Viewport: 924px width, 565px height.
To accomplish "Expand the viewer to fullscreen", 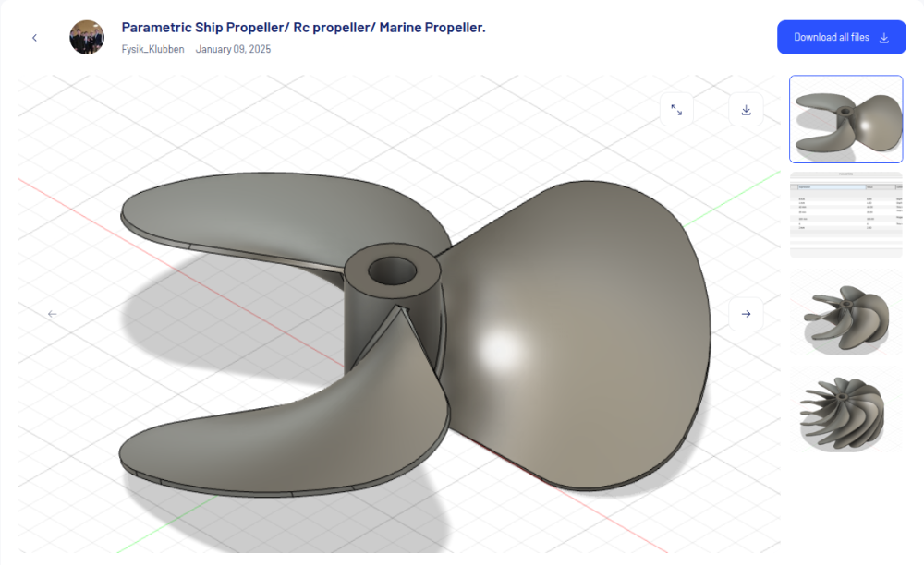I will [x=676, y=110].
